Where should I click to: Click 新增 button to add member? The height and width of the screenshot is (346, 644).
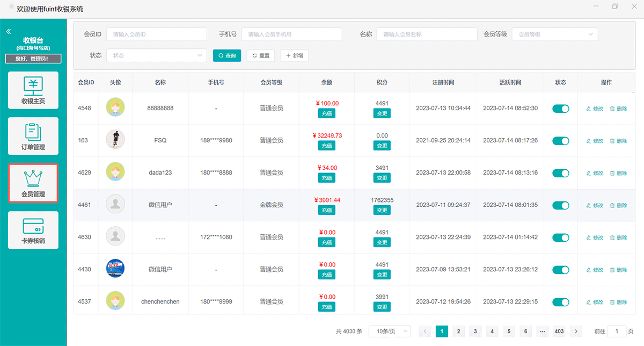(295, 55)
